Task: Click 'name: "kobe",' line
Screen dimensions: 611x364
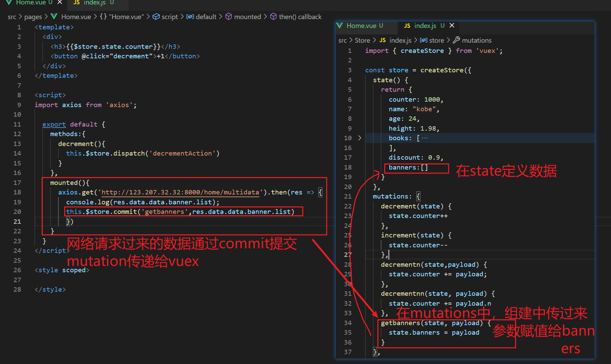Action: click(414, 109)
